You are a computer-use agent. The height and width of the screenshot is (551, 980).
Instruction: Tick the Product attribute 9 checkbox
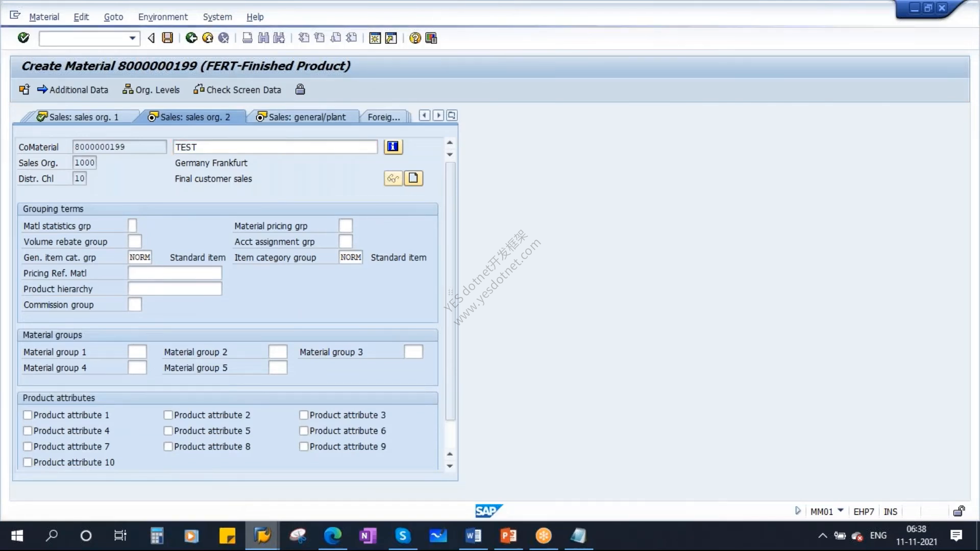point(304,447)
